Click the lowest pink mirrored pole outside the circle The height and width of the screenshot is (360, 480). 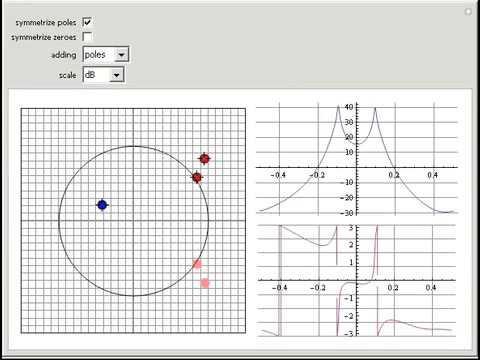pos(205,283)
